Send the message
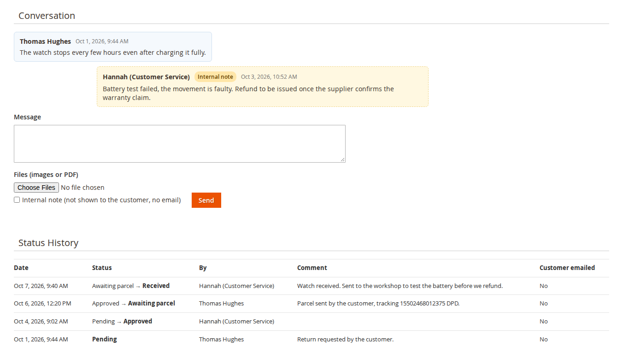The width and height of the screenshot is (623, 364). (206, 200)
